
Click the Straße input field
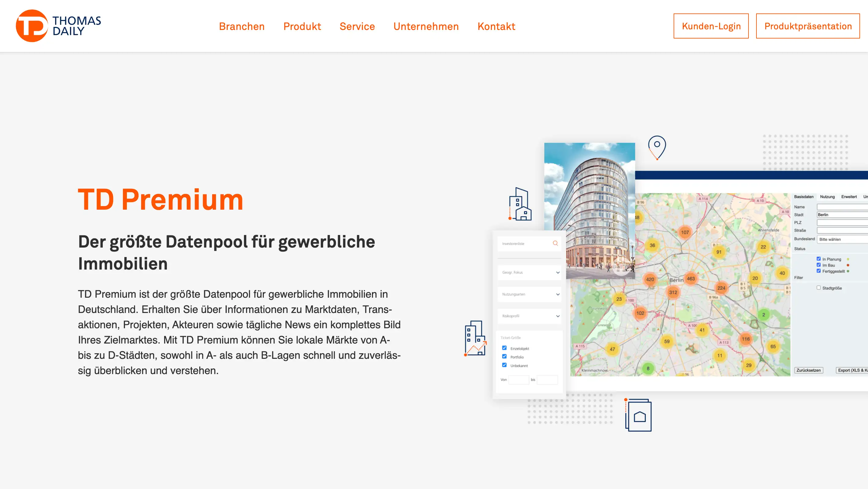click(842, 230)
